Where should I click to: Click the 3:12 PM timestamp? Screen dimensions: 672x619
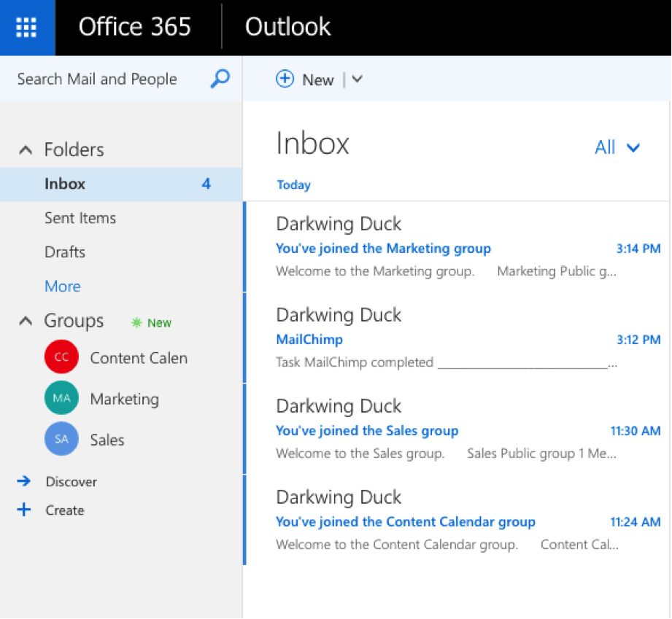point(638,340)
